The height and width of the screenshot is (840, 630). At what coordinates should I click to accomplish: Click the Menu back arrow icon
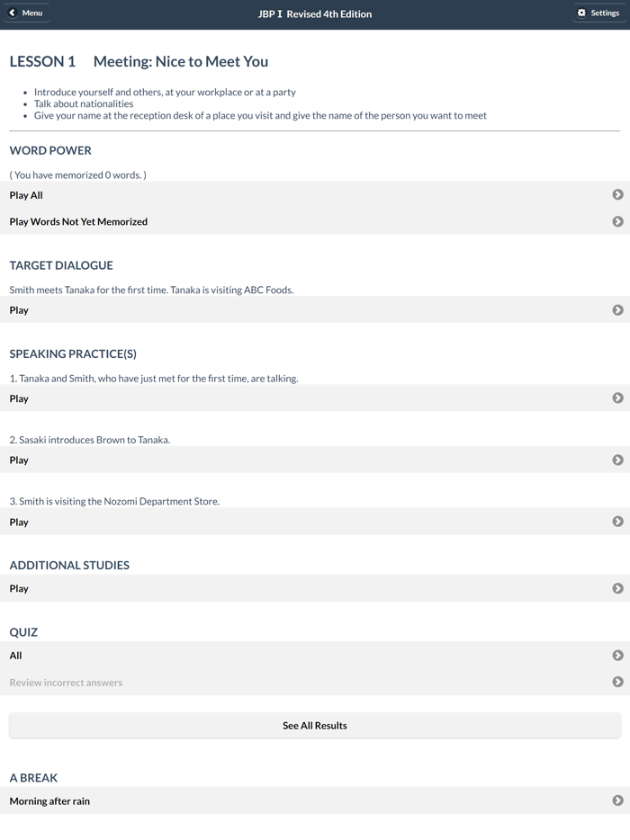click(x=13, y=13)
